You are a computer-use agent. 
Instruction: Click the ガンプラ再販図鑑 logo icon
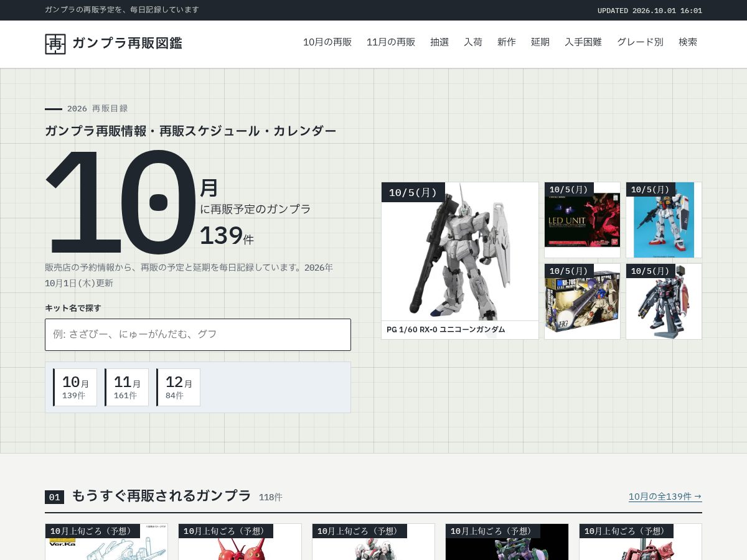(55, 44)
